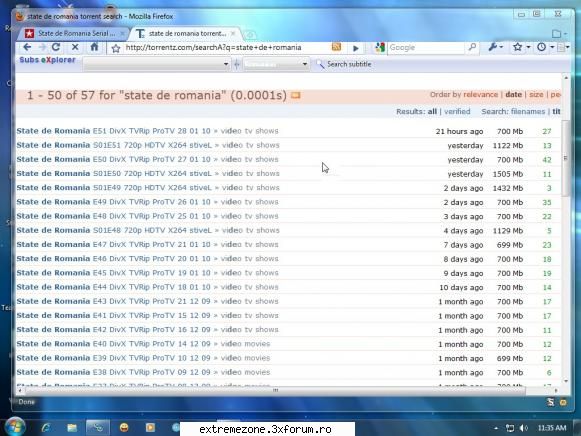Open the tab list icon at top right
The width and height of the screenshot is (581, 436).
tap(556, 34)
